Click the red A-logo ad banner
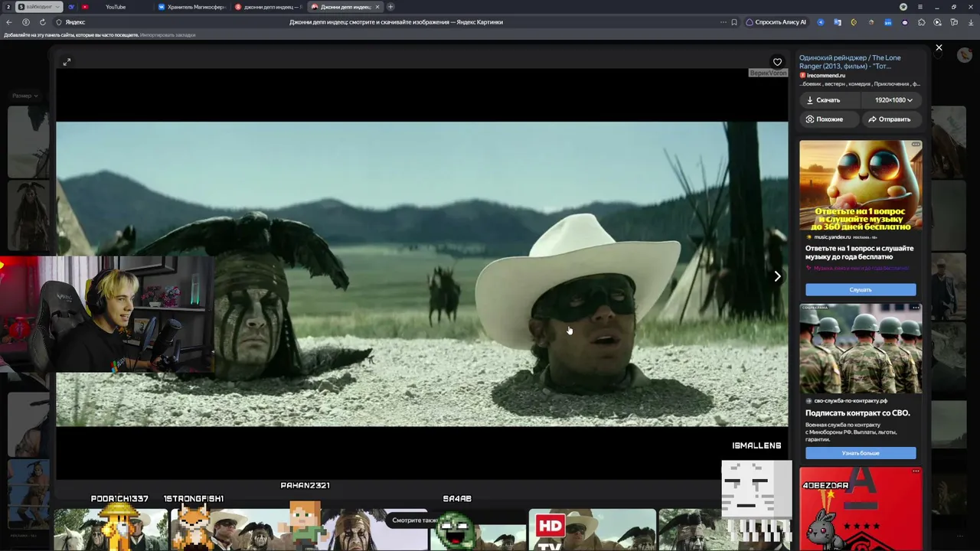The image size is (980, 551). (x=861, y=509)
